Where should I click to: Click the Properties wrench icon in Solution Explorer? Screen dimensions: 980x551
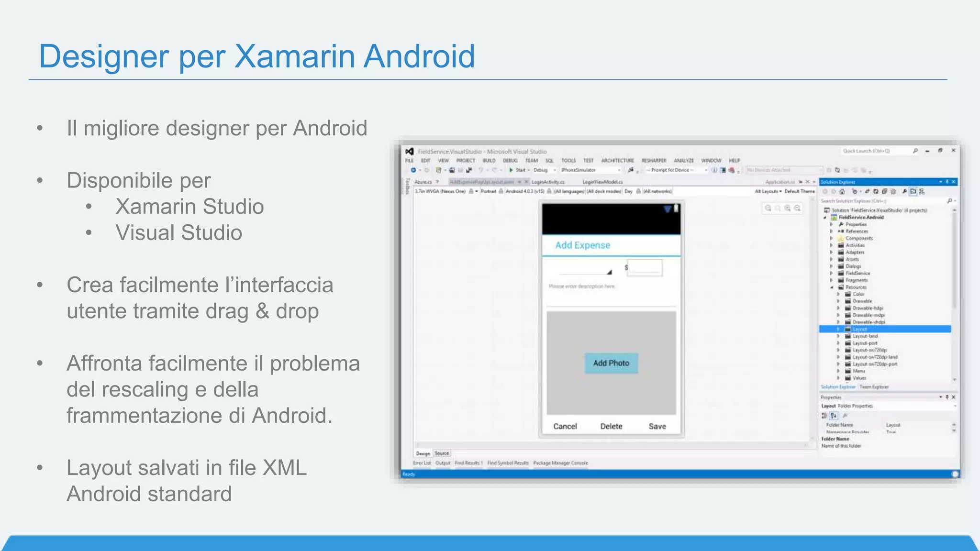904,191
